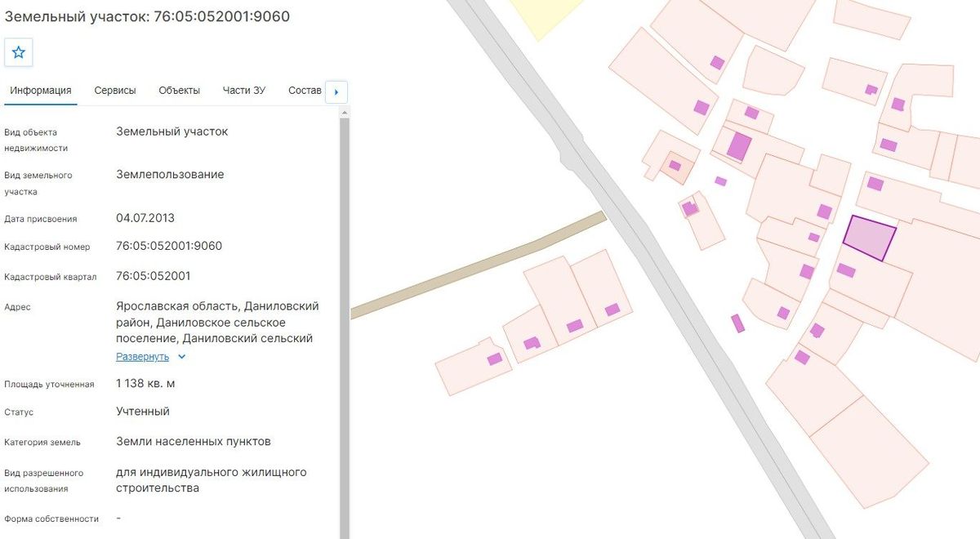Open the Объекты tab
980x539 pixels.
[x=180, y=91]
